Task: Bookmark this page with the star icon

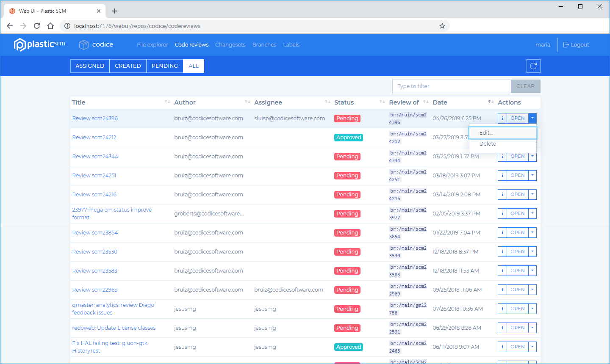Action: [442, 26]
